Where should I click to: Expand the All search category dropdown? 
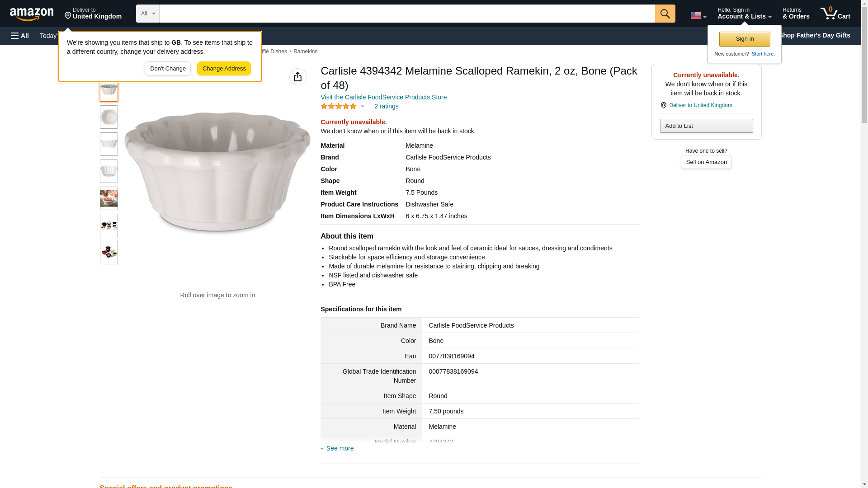click(x=148, y=14)
